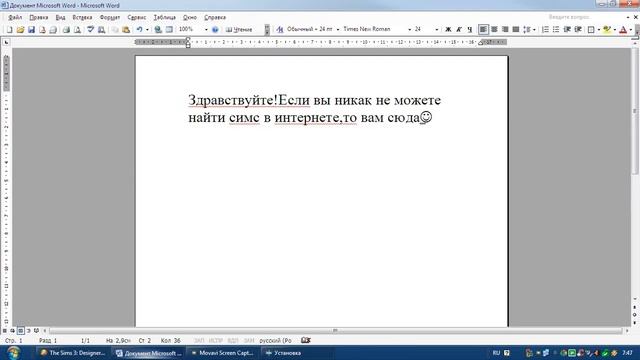Toggle italic formatting (К)
Image resolution: width=640 pixels, height=360 pixels.
click(x=459, y=29)
